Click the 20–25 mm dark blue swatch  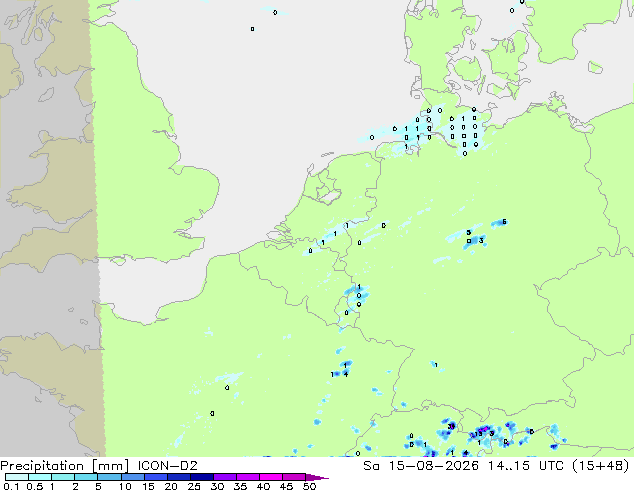click(x=178, y=477)
